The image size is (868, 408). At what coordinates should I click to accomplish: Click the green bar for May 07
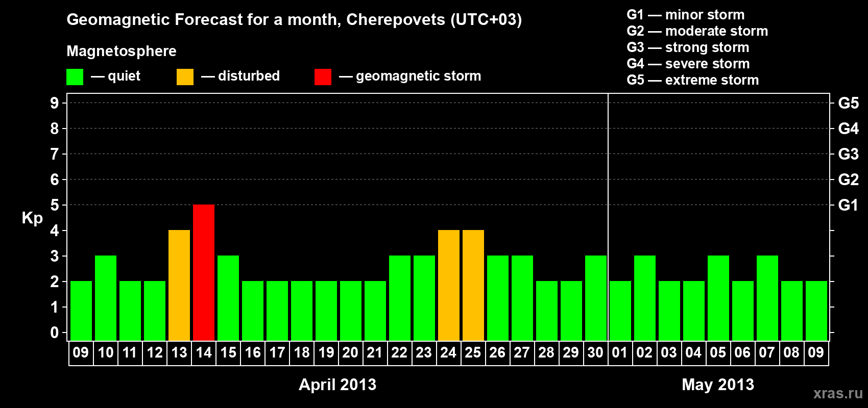[767, 298]
